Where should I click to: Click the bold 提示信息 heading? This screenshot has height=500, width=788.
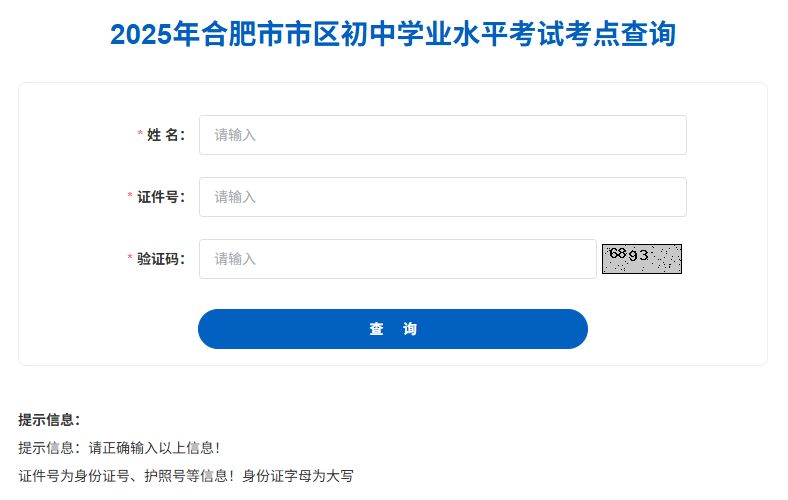click(49, 420)
